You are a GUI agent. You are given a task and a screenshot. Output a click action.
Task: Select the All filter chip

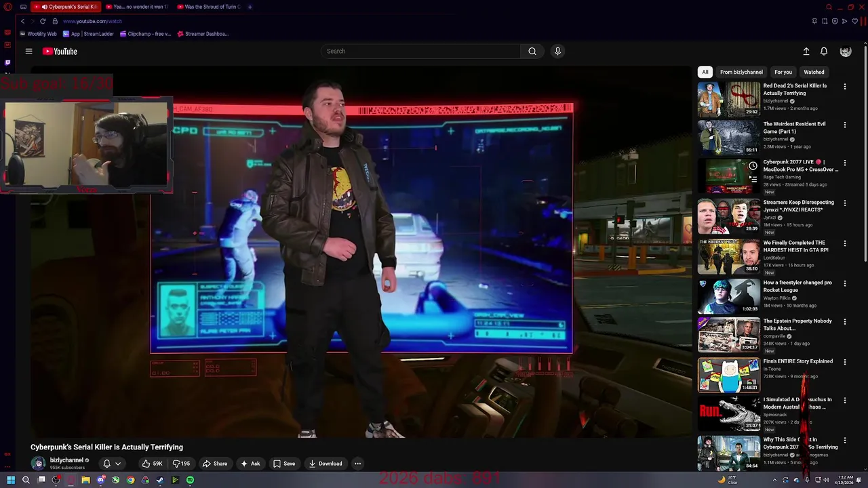click(x=705, y=72)
